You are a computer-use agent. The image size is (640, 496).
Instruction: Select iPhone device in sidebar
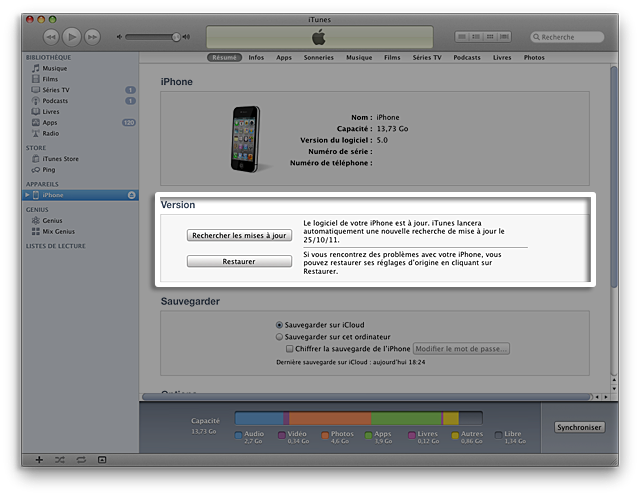[80, 195]
